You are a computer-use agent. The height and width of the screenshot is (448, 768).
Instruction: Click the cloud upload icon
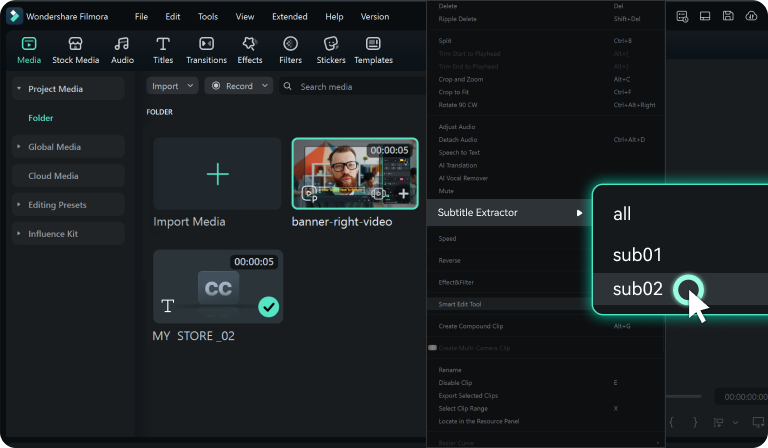point(751,16)
